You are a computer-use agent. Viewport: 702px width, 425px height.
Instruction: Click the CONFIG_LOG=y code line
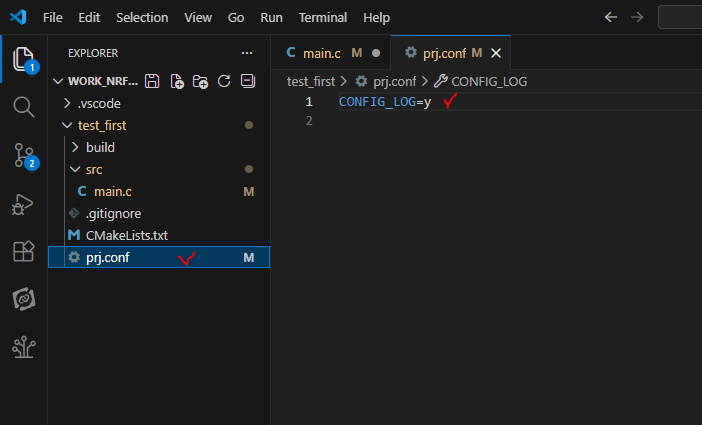[x=385, y=102]
